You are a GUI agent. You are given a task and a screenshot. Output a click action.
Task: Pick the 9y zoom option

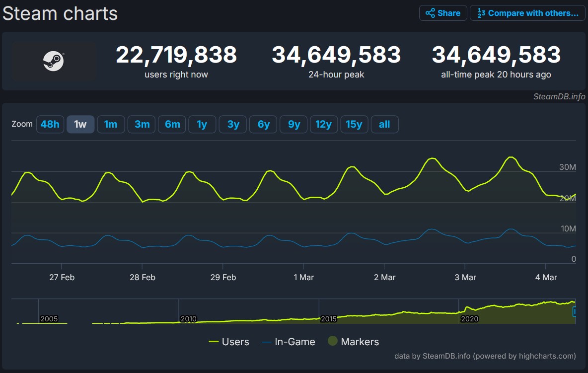(294, 124)
